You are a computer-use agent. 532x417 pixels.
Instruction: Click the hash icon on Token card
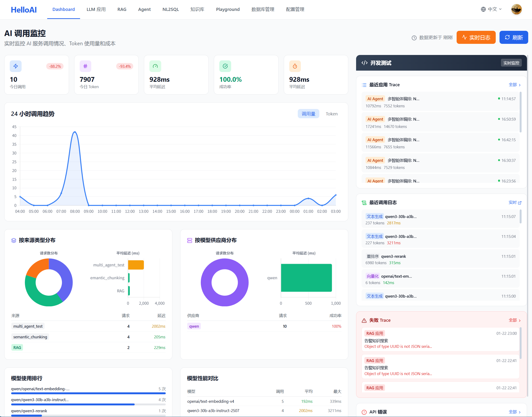click(x=85, y=66)
